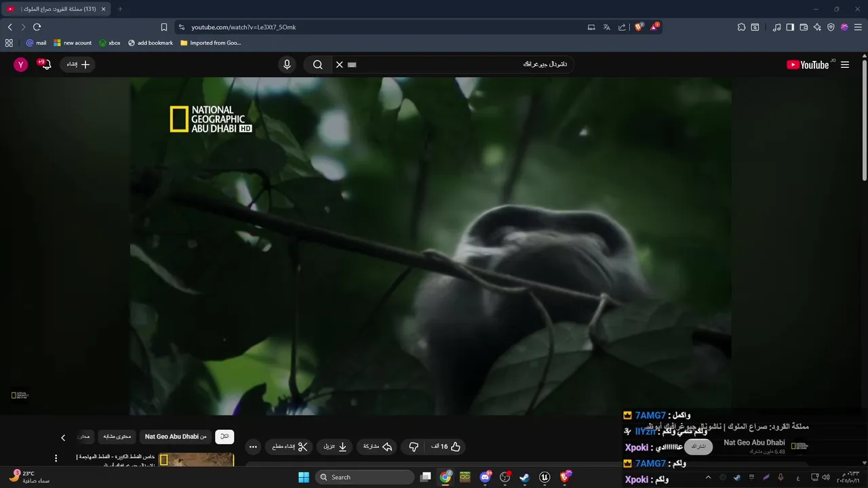Select the محتوى مشابه filter chip
The image size is (868, 488).
pyautogui.click(x=117, y=436)
